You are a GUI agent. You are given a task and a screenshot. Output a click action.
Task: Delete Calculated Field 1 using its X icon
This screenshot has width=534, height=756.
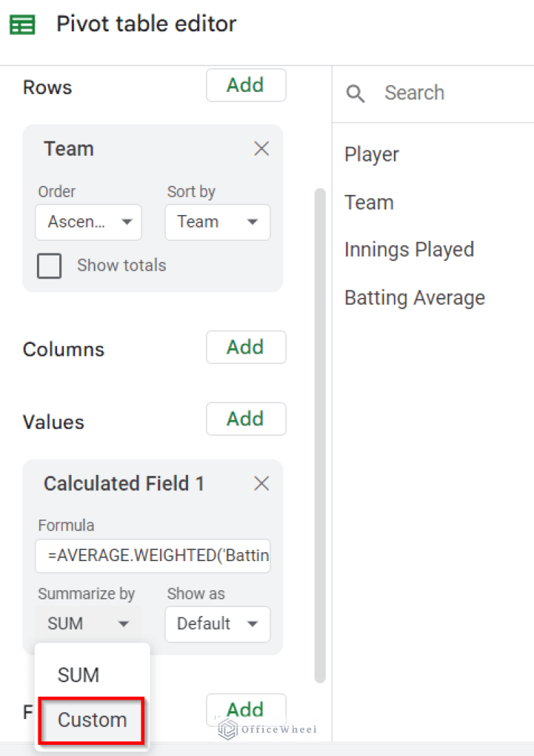pos(261,483)
